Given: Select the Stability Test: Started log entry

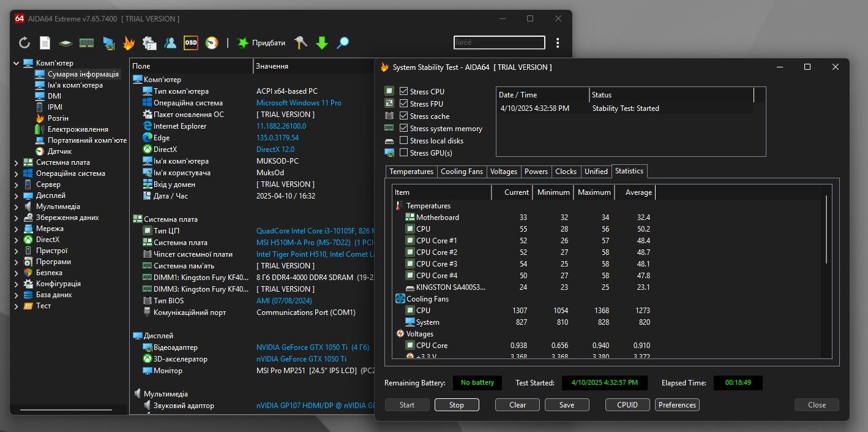Looking at the screenshot, I should pyautogui.click(x=624, y=108).
